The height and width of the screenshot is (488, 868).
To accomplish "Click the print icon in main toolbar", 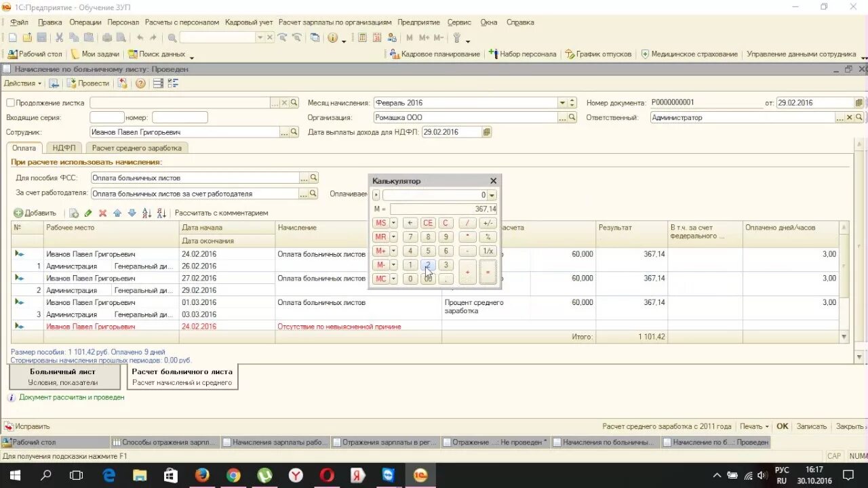I will [107, 38].
